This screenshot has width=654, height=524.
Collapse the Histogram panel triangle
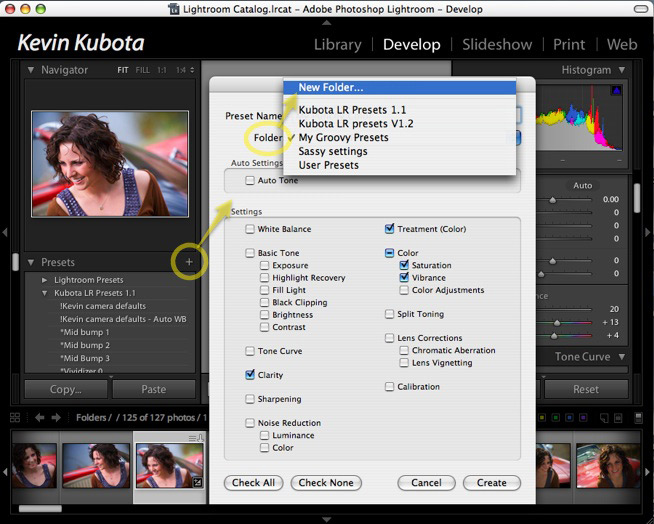(622, 70)
